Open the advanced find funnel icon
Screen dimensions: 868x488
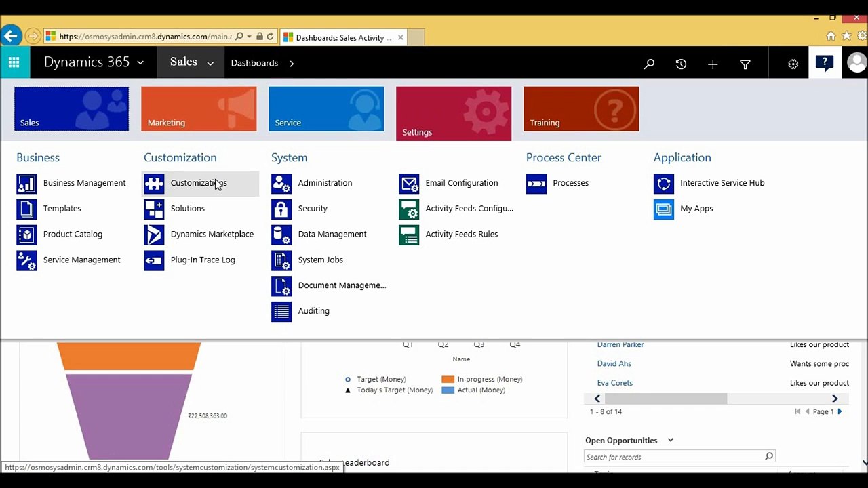tap(745, 64)
